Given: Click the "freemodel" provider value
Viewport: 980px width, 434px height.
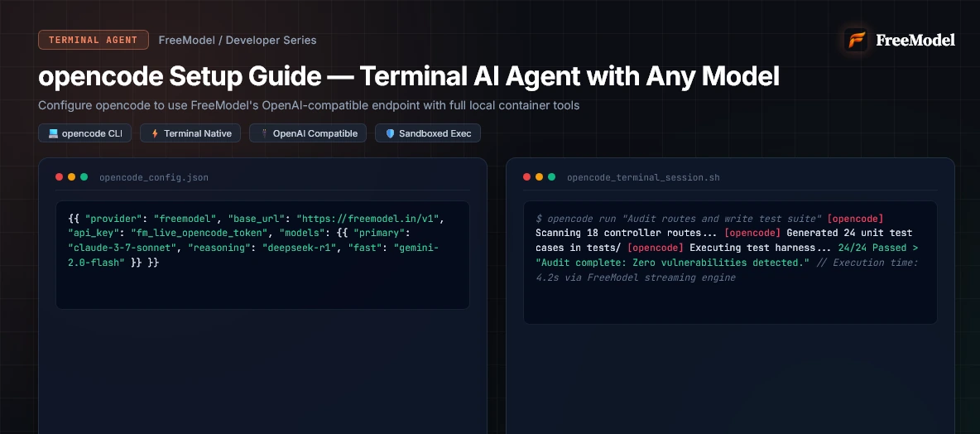Looking at the screenshot, I should click(184, 219).
